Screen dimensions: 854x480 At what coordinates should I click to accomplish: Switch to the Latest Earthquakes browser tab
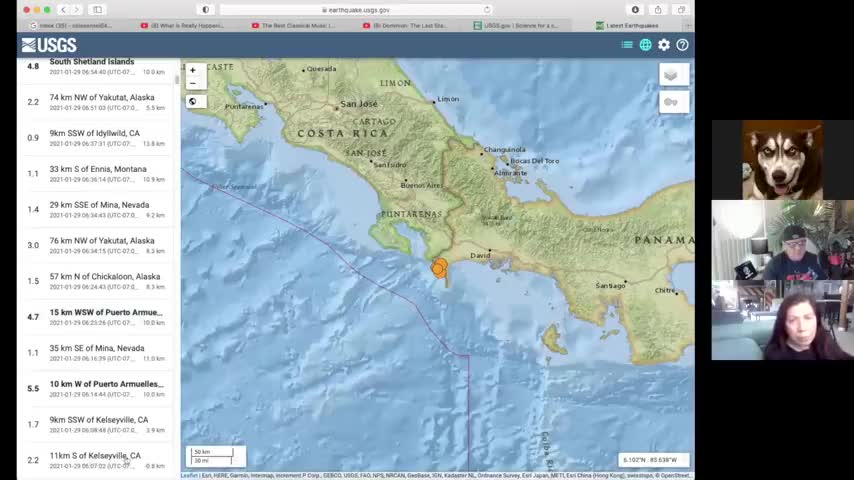click(632, 26)
